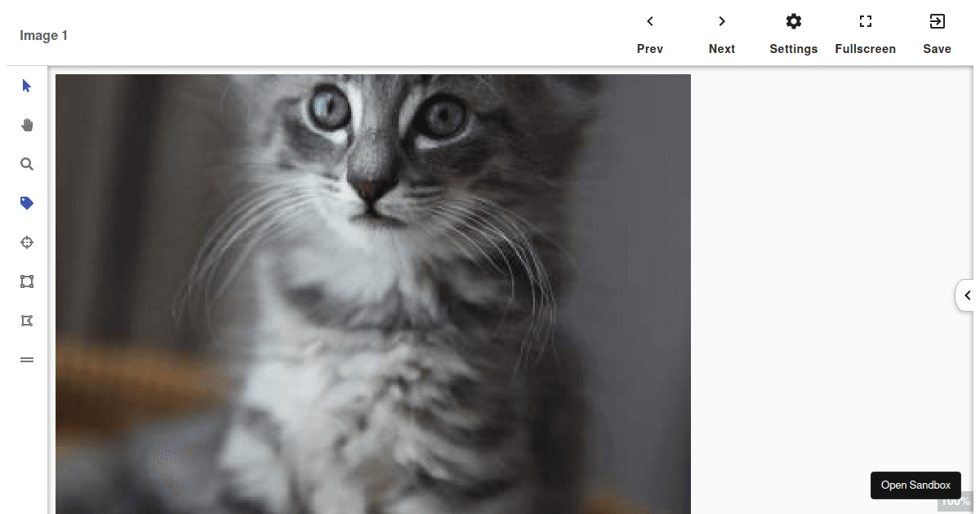Select the arrow Select tool
Viewport: 980px width, 514px height.
27,86
